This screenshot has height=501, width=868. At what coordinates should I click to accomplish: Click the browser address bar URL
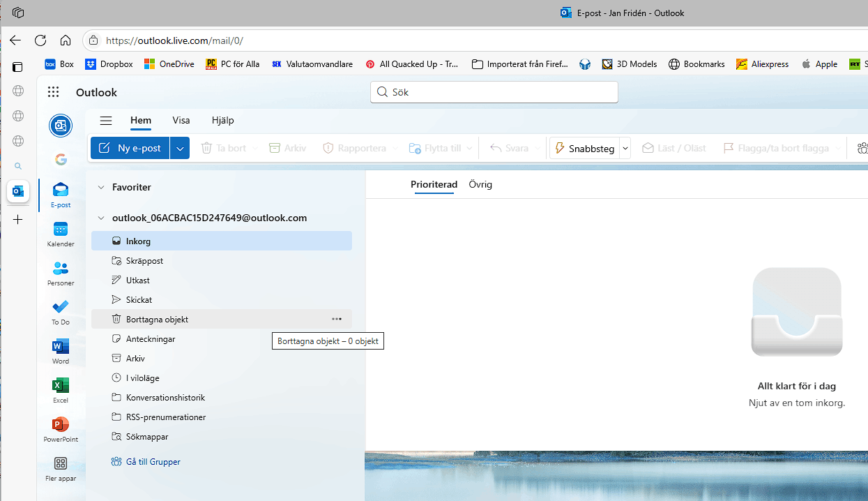pos(174,40)
